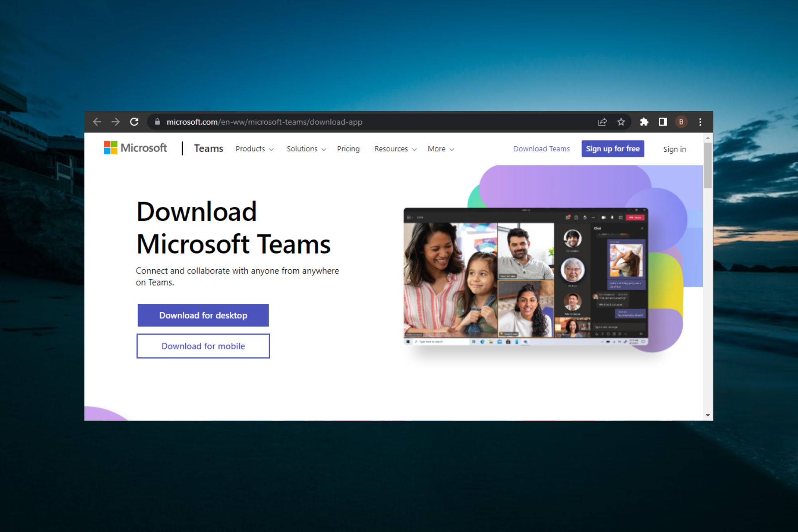
Task: Click the Download Teams link
Action: pyautogui.click(x=540, y=148)
